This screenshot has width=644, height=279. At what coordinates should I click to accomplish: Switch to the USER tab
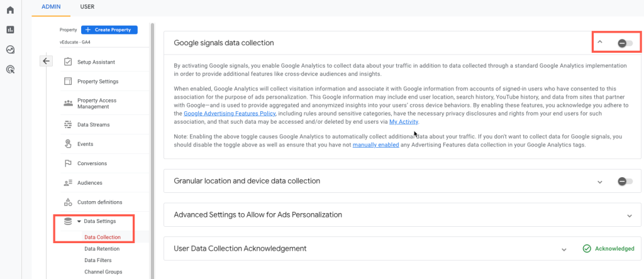pos(87,6)
